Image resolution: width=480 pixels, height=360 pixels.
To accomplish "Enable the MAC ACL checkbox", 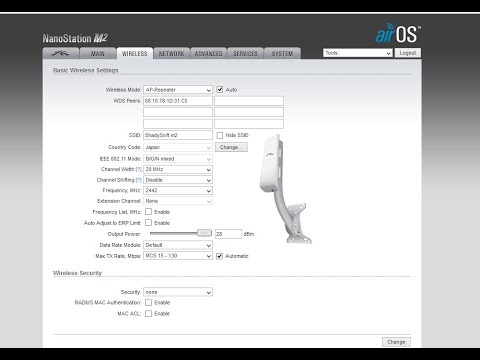I will coord(149,313).
